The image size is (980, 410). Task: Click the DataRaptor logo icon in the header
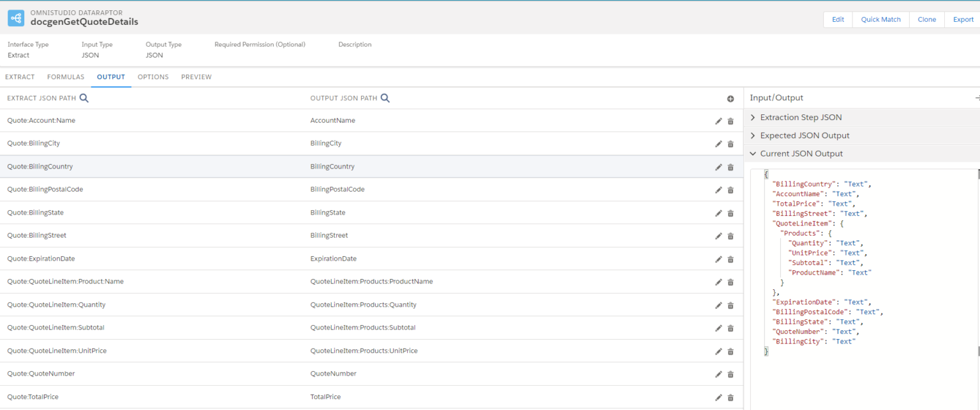tap(16, 17)
